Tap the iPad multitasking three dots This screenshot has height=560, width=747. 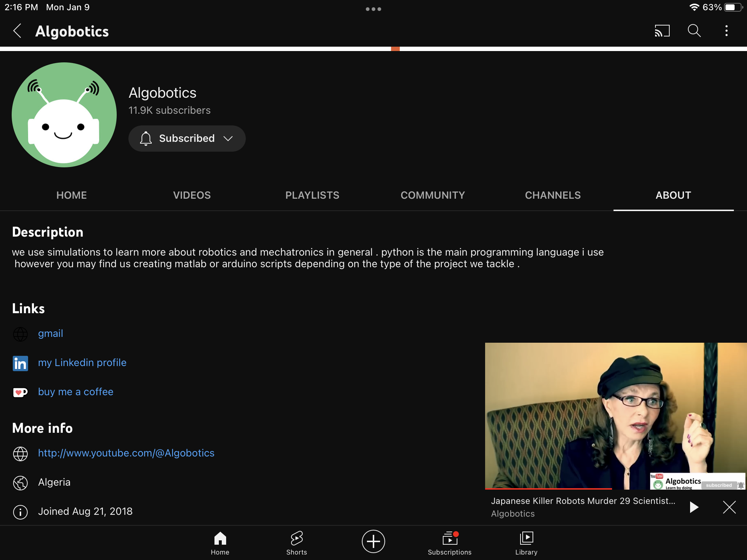(373, 9)
